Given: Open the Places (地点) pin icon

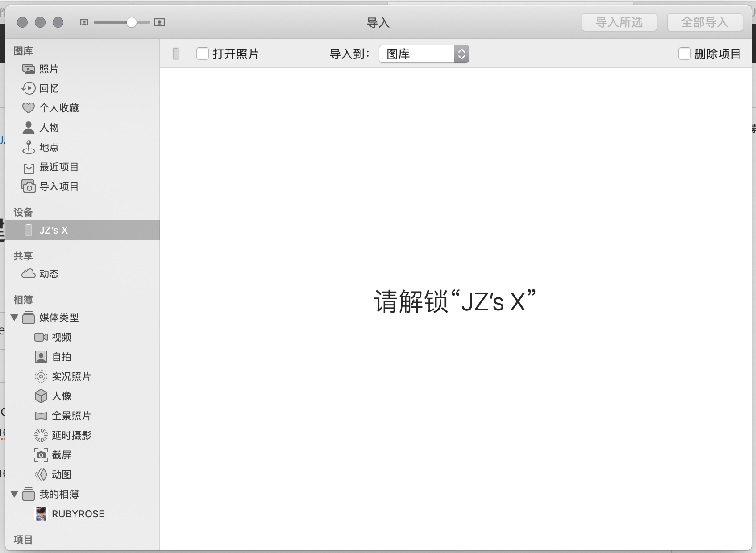Looking at the screenshot, I should [x=29, y=147].
